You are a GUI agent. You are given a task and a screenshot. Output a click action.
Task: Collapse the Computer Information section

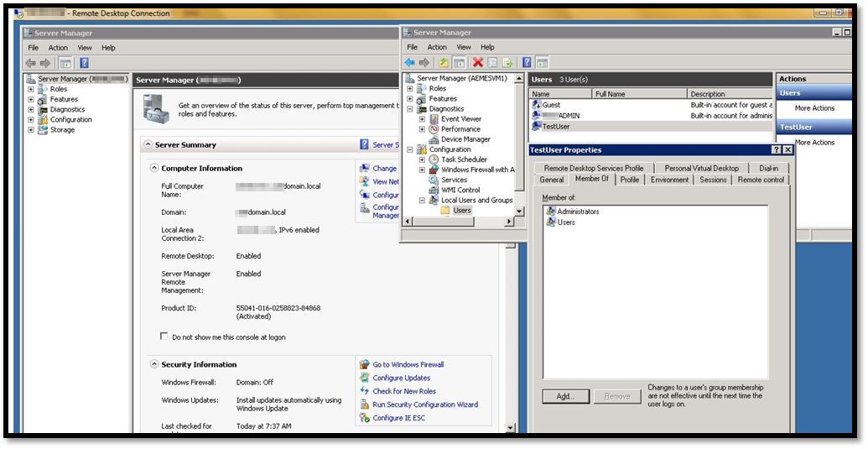coord(154,169)
